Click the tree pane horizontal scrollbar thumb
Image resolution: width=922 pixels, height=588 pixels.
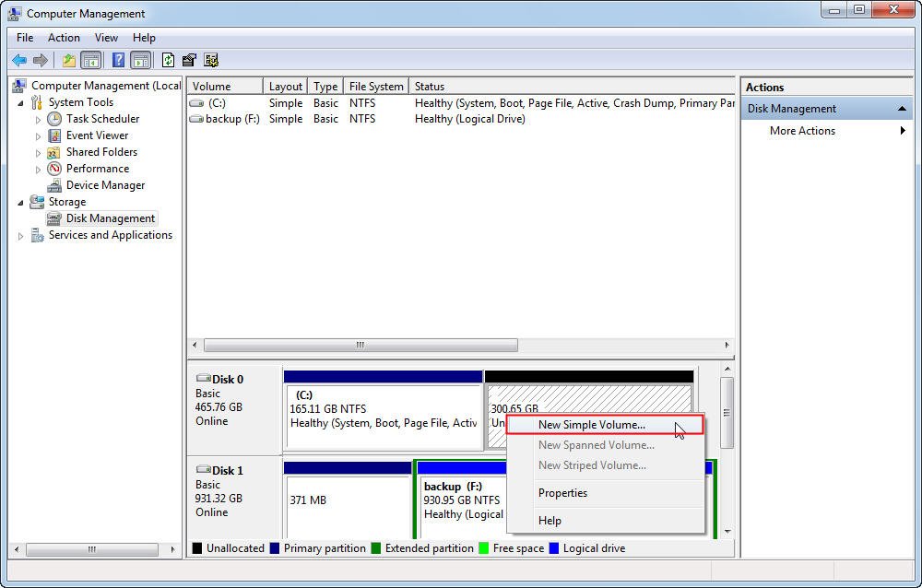91,549
